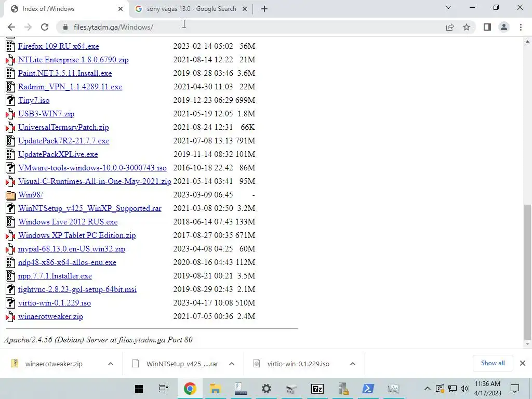Close the sony vagas Google Search tab
The image size is (532, 399).
pyautogui.click(x=245, y=9)
